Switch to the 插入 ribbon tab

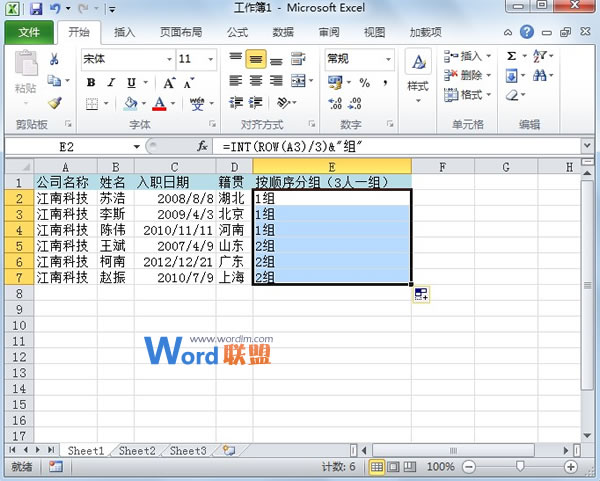pyautogui.click(x=125, y=32)
